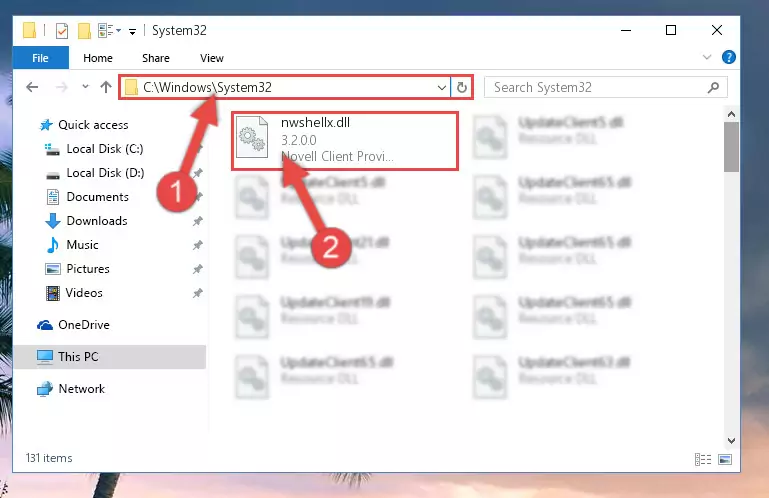This screenshot has height=498, width=769.
Task: Refresh the System32 folder view
Action: click(461, 88)
